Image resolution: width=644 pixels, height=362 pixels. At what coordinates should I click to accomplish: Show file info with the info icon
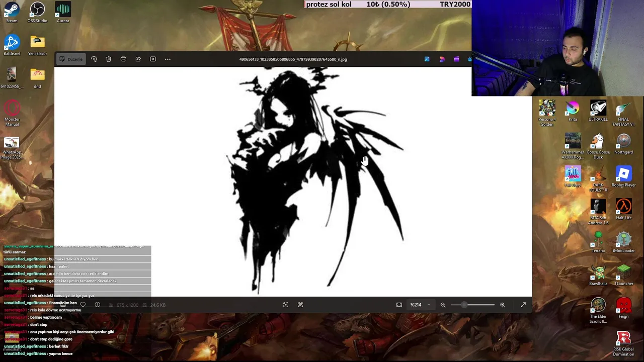click(98, 305)
